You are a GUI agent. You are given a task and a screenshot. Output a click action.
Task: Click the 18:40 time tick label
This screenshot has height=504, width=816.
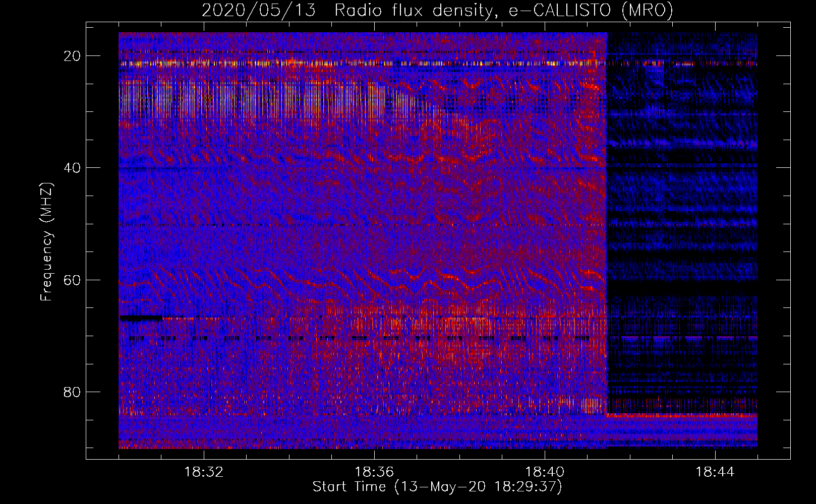pos(545,472)
